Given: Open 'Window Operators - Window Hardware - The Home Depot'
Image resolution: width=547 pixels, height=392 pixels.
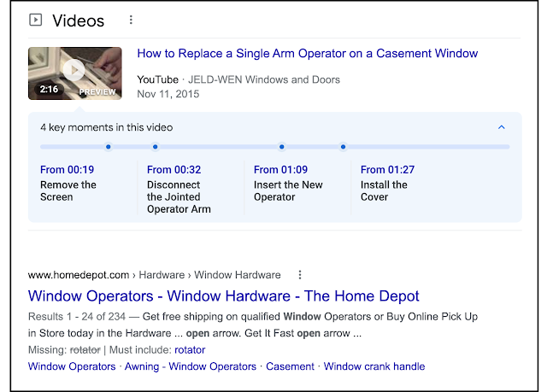Looking at the screenshot, I should 223,296.
